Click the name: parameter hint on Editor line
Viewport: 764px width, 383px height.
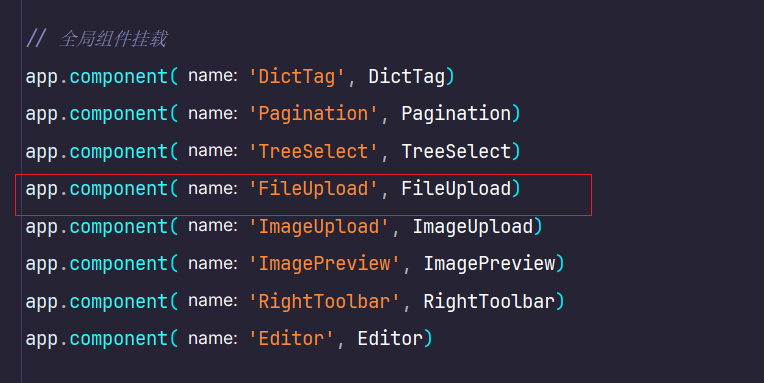pos(213,338)
